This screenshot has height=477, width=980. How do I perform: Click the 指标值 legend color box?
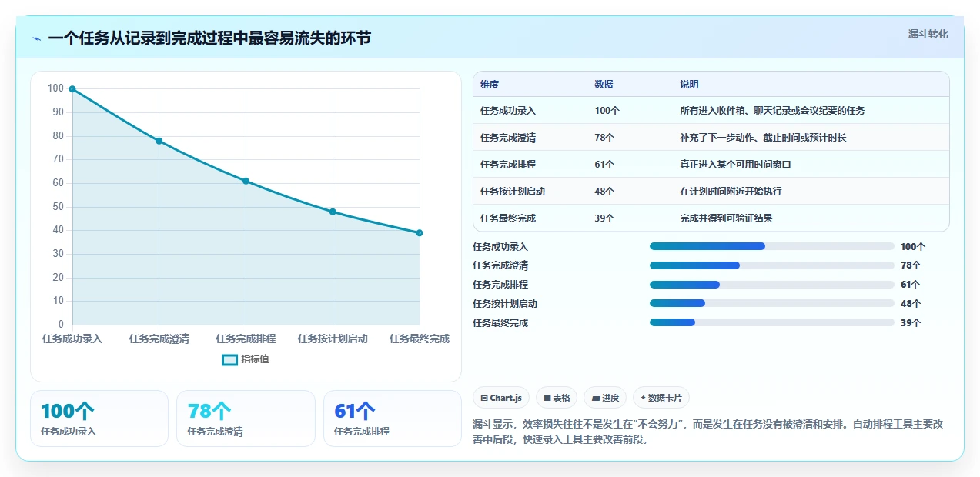point(229,359)
